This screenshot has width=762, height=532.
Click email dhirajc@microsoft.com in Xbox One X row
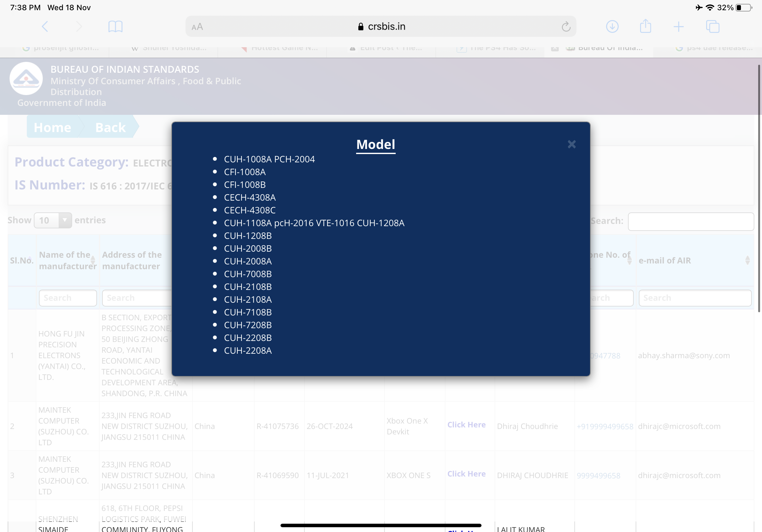(x=679, y=426)
